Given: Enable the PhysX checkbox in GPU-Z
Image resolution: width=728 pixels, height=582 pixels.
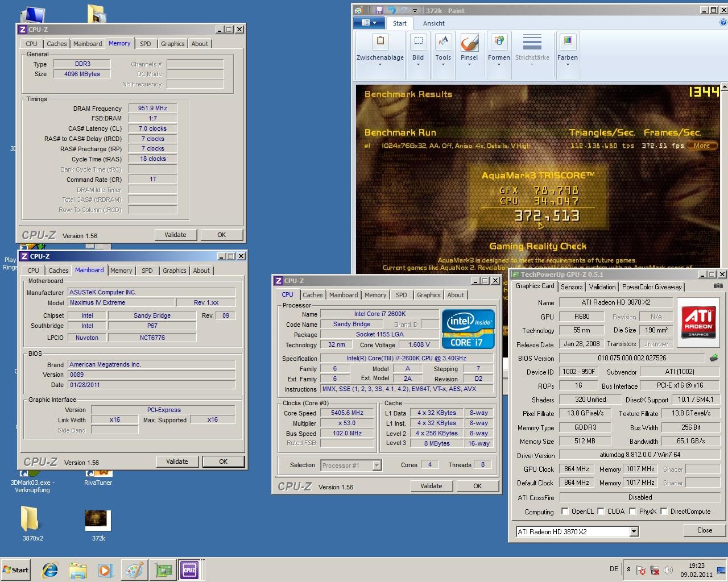Looking at the screenshot, I should (632, 511).
